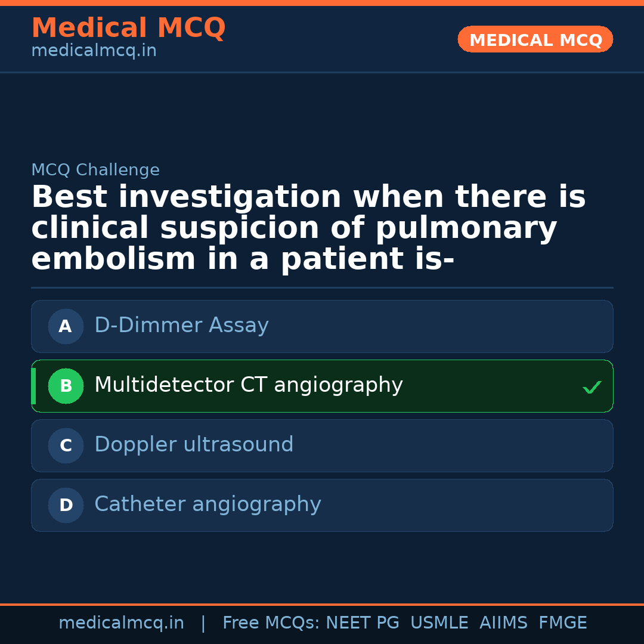The height and width of the screenshot is (644, 644).
Task: Select the "Catheter angiography" answer text
Action: click(x=208, y=504)
